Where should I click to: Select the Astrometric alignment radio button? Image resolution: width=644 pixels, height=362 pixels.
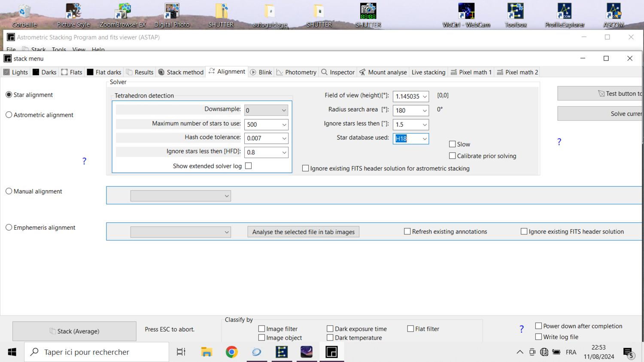(9, 115)
